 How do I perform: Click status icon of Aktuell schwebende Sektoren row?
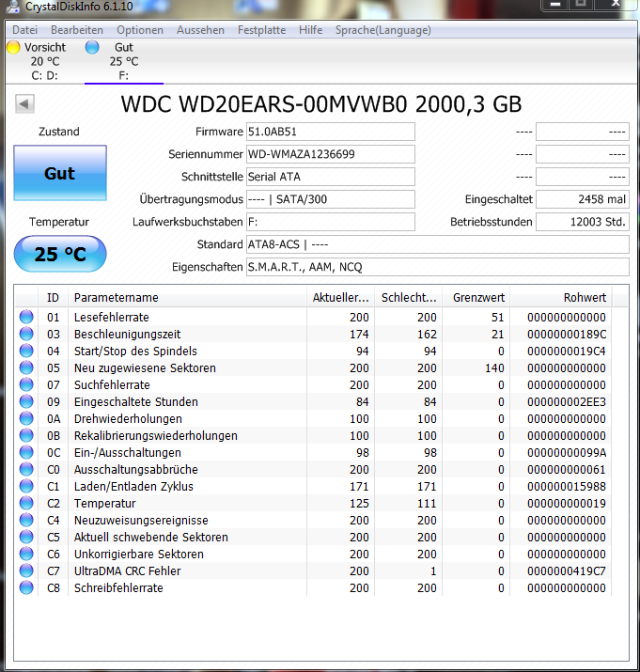tap(26, 537)
